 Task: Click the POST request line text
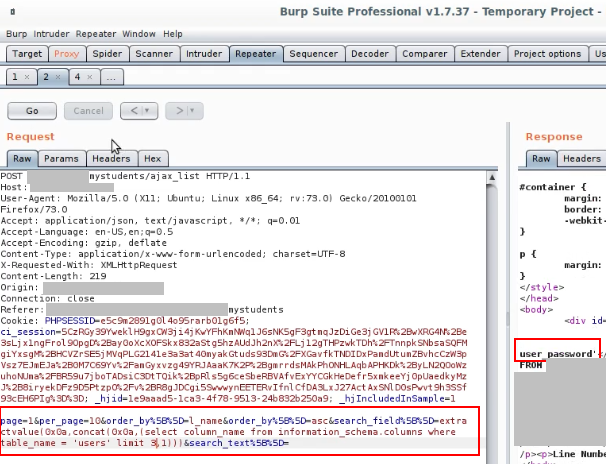point(125,176)
